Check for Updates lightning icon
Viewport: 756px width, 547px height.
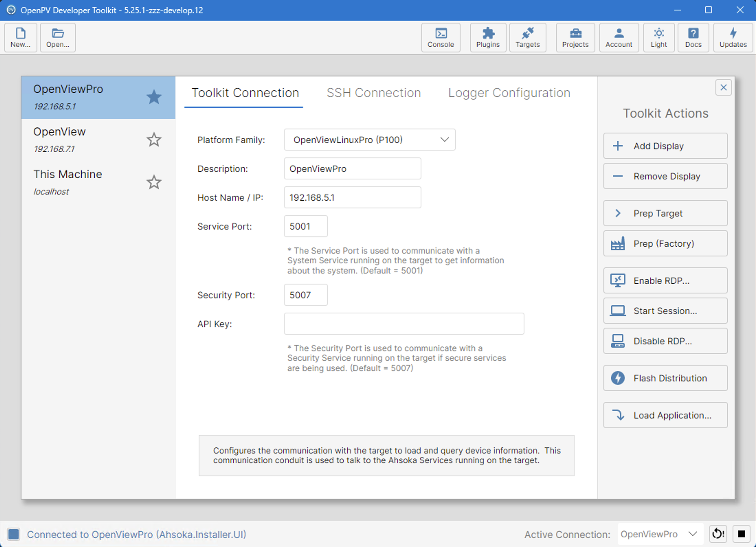tap(733, 37)
